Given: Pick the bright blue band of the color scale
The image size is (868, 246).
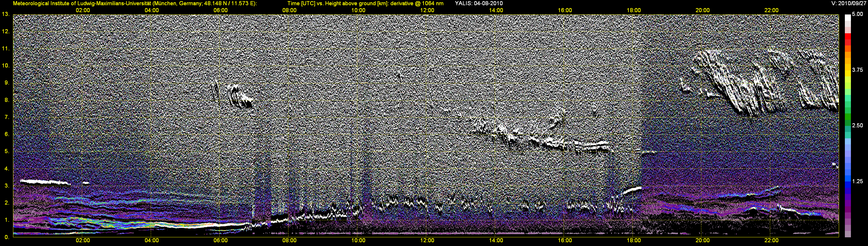Looking at the screenshot, I should click(847, 178).
